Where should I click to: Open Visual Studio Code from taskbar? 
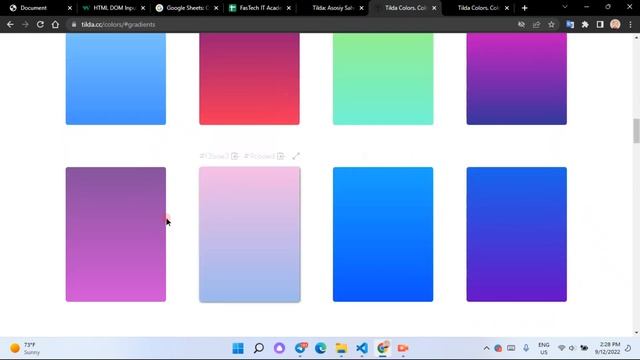[362, 348]
